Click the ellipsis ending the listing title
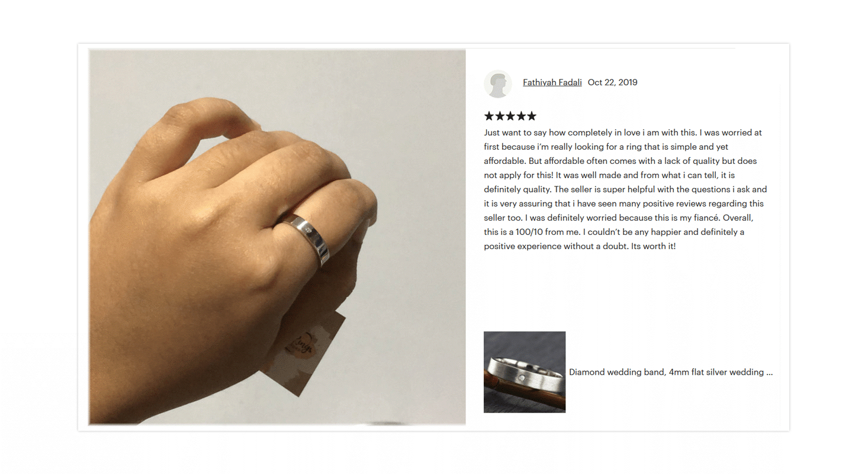 (x=769, y=373)
